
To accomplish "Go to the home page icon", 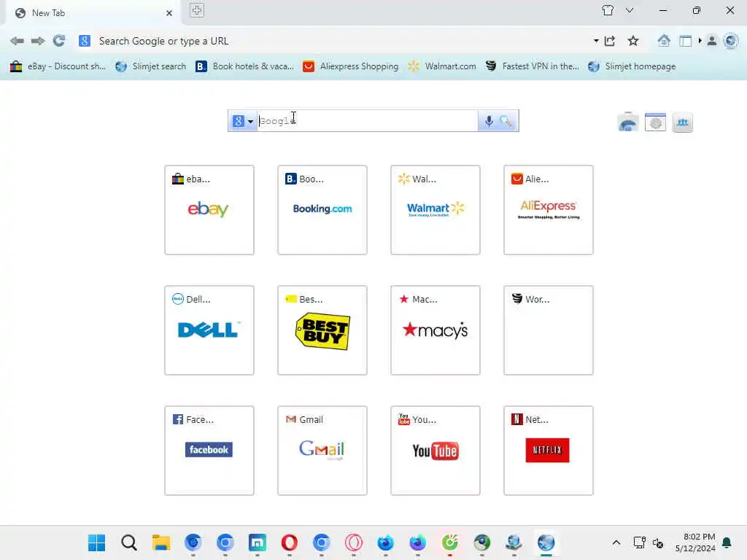I will pyautogui.click(x=664, y=41).
